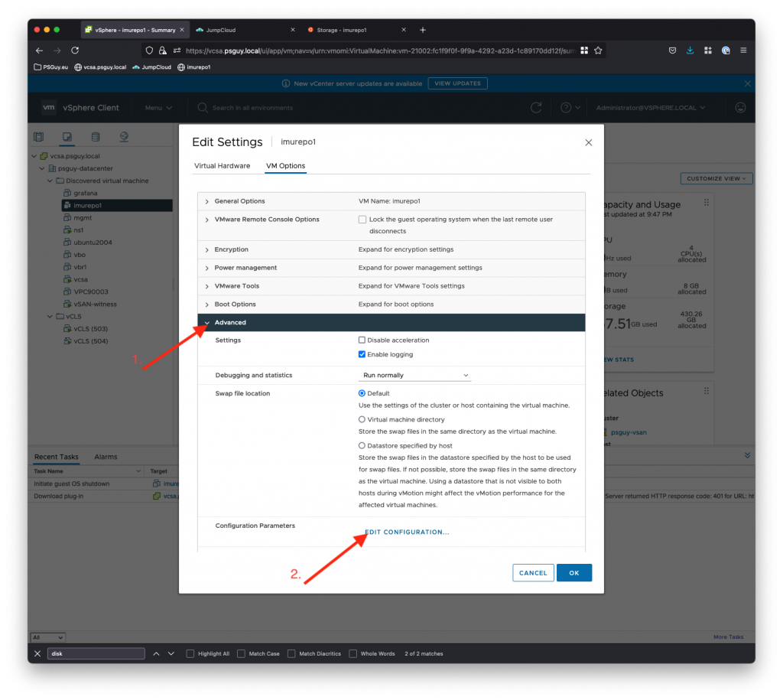Viewport: 783px width, 700px height.
Task: Open a new browser tab
Action: click(x=422, y=30)
